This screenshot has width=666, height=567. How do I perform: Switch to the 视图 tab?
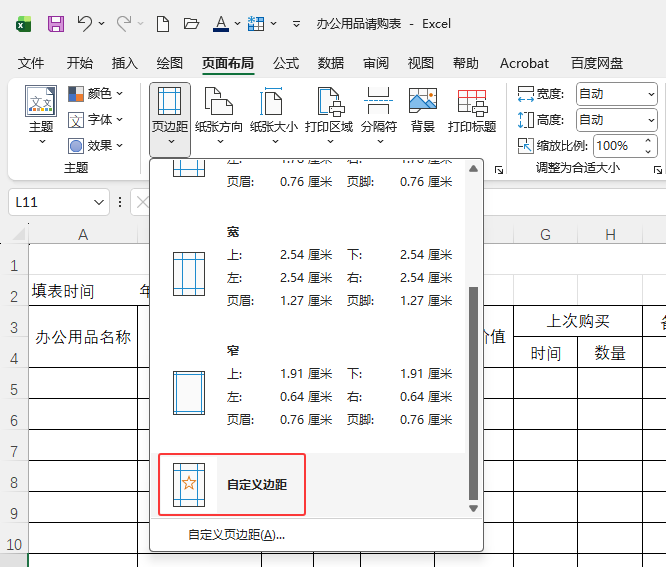(x=421, y=63)
